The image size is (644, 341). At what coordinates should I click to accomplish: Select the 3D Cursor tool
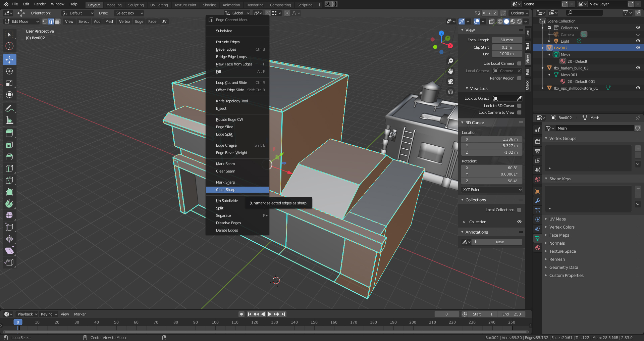(9, 46)
